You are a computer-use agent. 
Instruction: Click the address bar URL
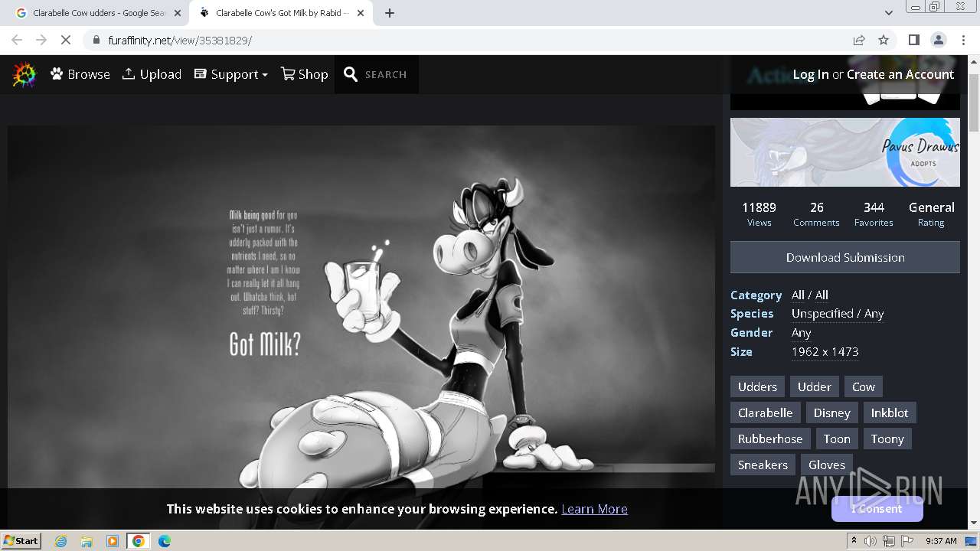(x=181, y=41)
